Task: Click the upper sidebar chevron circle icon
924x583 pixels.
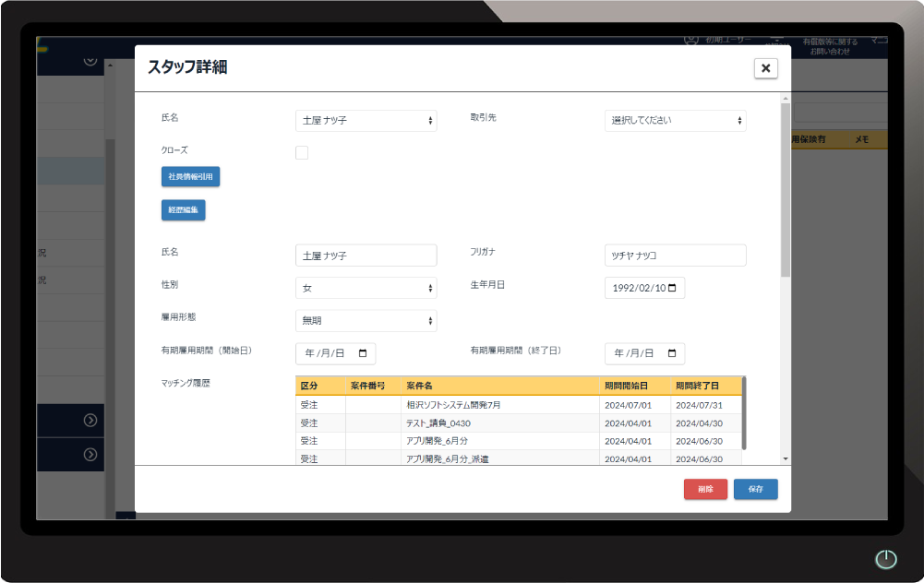Action: 90,420
